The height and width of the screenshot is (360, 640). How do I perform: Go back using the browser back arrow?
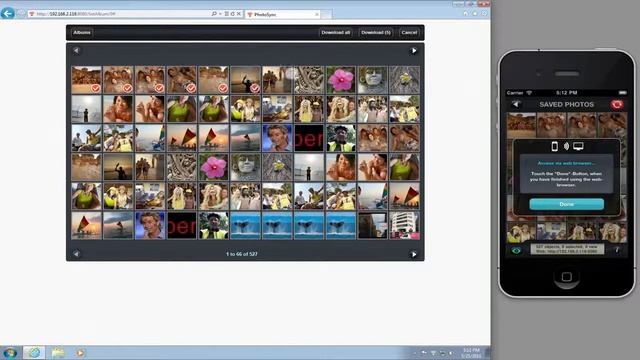click(7, 13)
